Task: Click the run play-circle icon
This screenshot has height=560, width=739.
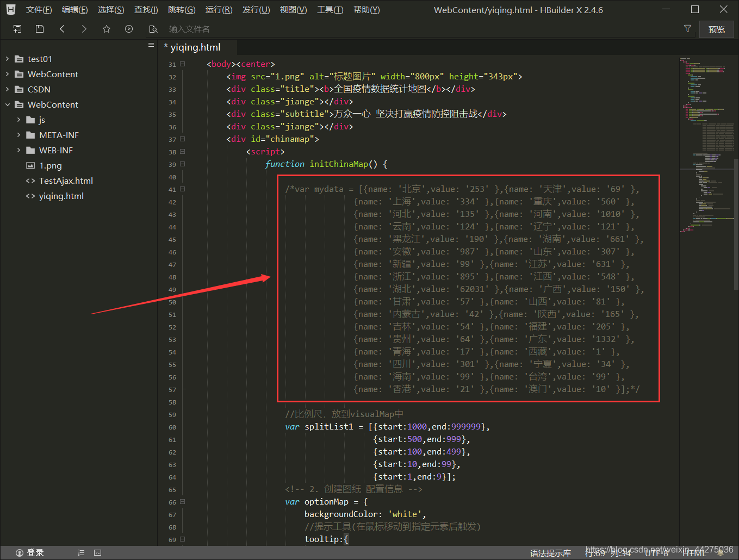Action: 129,29
